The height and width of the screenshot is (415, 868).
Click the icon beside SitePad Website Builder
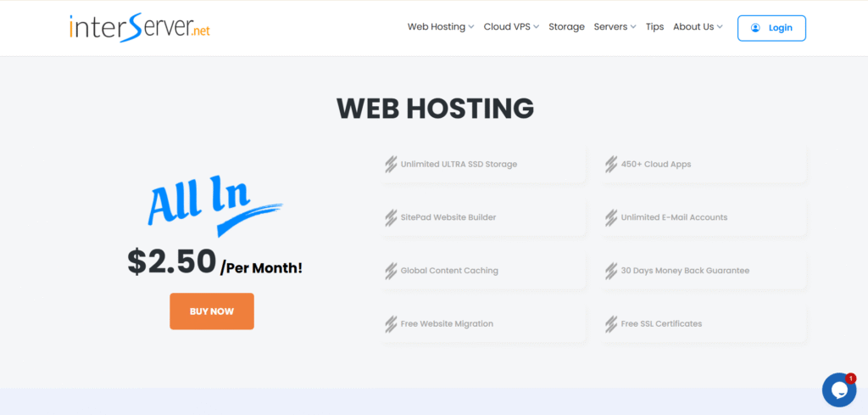(391, 218)
